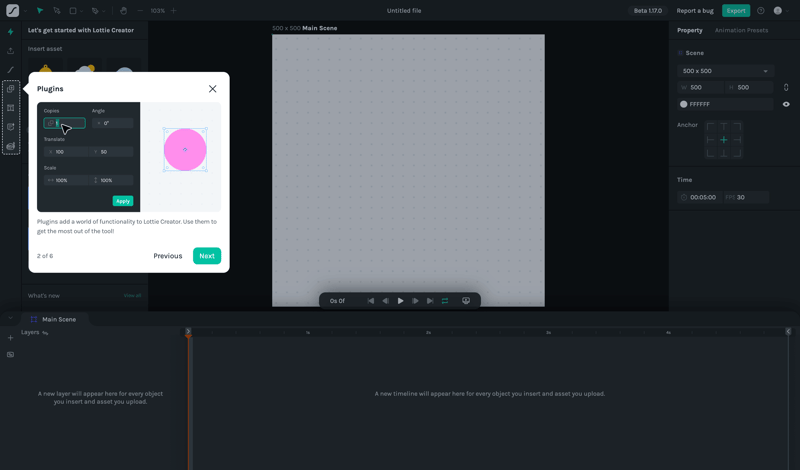Toggle scene background visibility eye
Screen dimensions: 800x470
tap(786, 104)
